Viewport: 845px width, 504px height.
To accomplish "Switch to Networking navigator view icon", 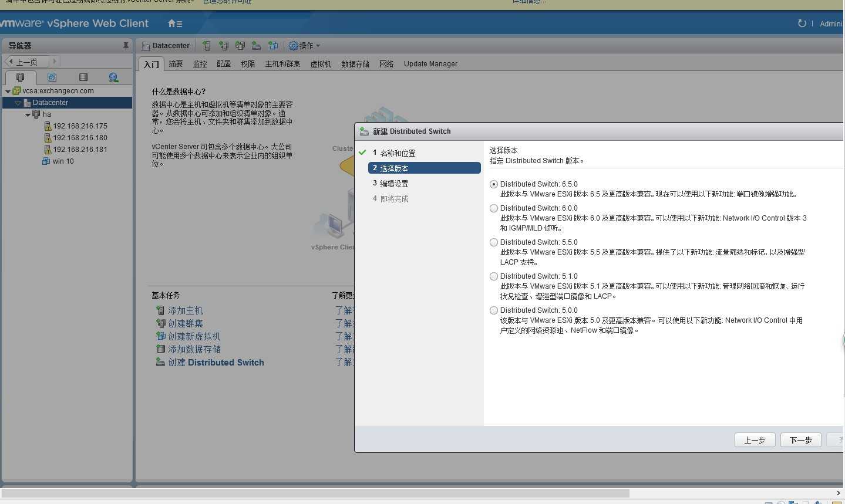I will coord(113,77).
